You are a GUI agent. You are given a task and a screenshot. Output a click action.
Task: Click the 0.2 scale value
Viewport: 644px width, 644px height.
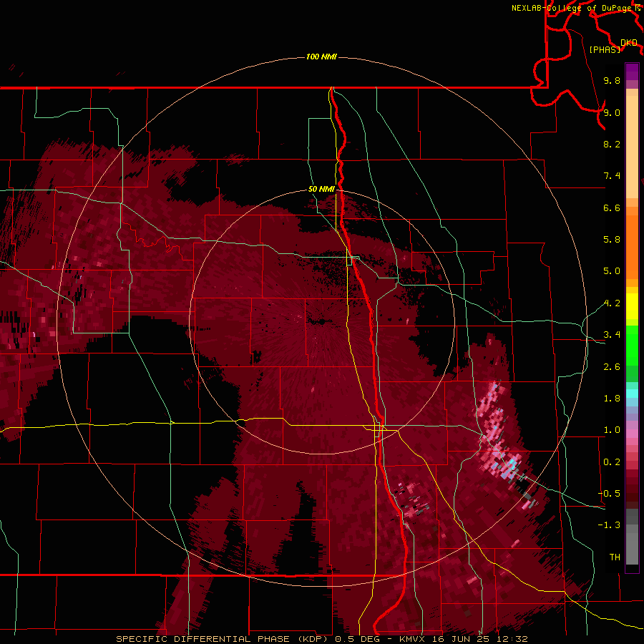point(612,462)
